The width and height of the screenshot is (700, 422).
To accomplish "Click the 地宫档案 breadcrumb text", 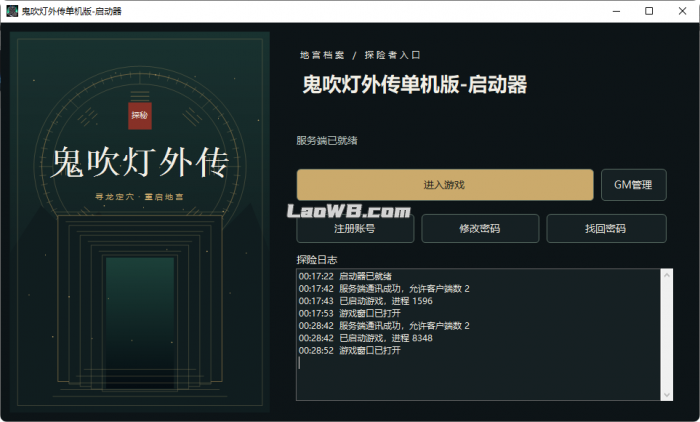I will [322, 55].
